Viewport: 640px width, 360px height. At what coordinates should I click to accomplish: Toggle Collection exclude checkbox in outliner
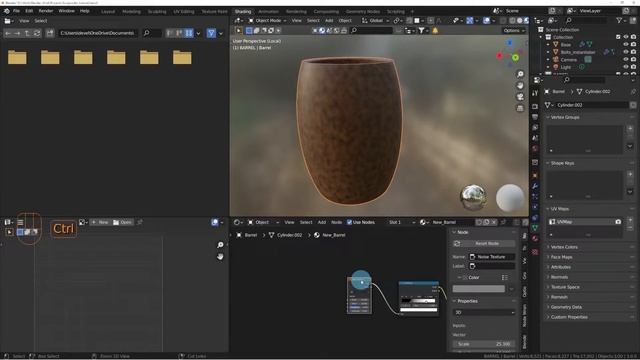[x=618, y=37]
